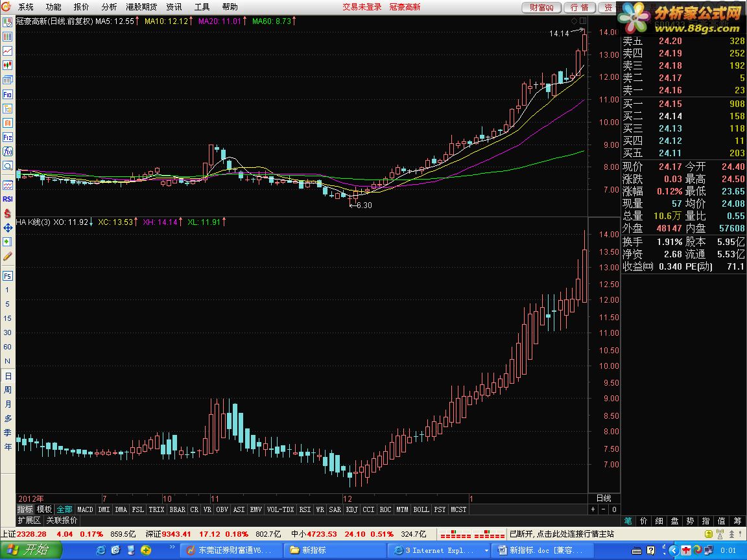
Task: Click the wave-lines indicator chart icon
Action: tap(8, 185)
